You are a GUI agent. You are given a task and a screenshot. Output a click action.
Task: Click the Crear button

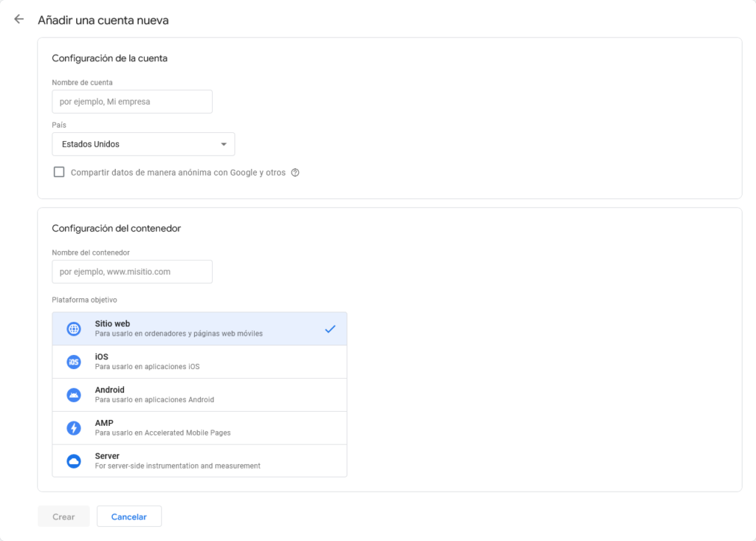[x=63, y=516]
